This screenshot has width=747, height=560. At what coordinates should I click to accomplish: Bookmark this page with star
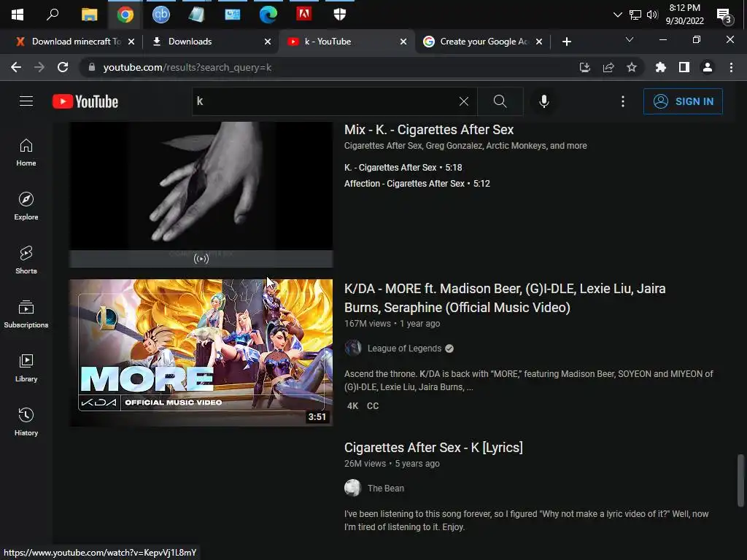[632, 67]
